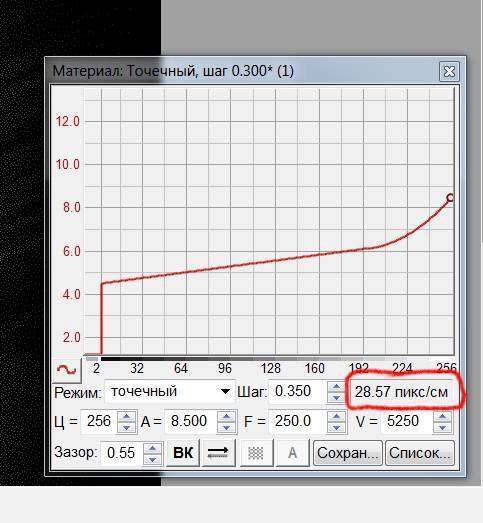This screenshot has height=523, width=483.
Task: Increase A value with up arrow
Action: [226, 417]
